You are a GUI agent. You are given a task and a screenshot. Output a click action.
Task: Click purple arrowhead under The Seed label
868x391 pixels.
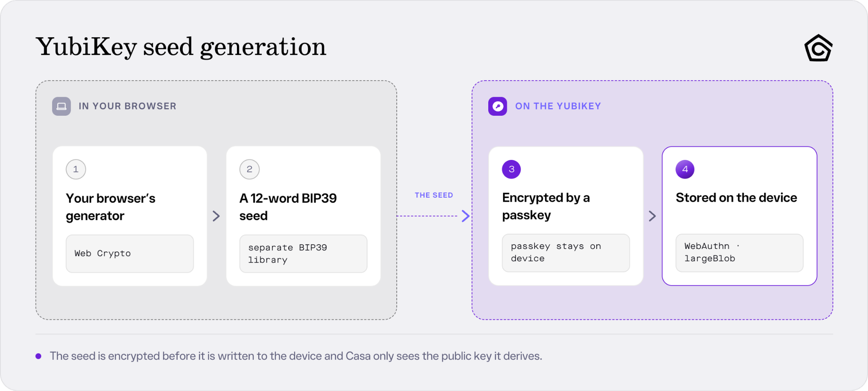[465, 216]
